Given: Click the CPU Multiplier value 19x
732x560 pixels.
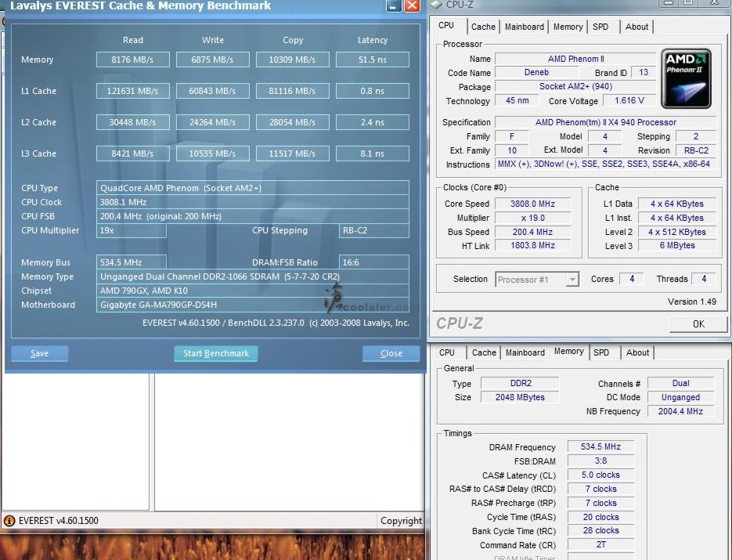Looking at the screenshot, I should coord(132,231).
